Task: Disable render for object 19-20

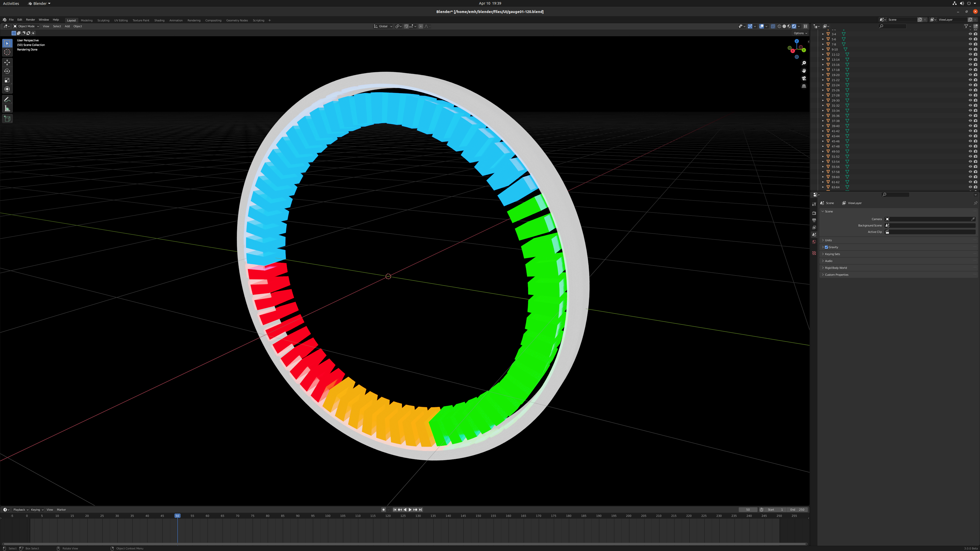Action: coord(975,75)
